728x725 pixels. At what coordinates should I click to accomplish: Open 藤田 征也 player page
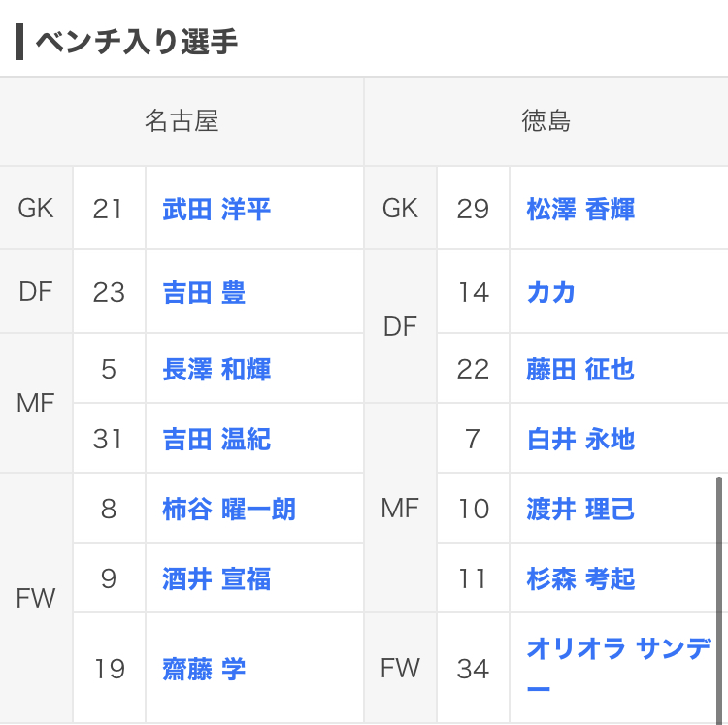coord(580,369)
